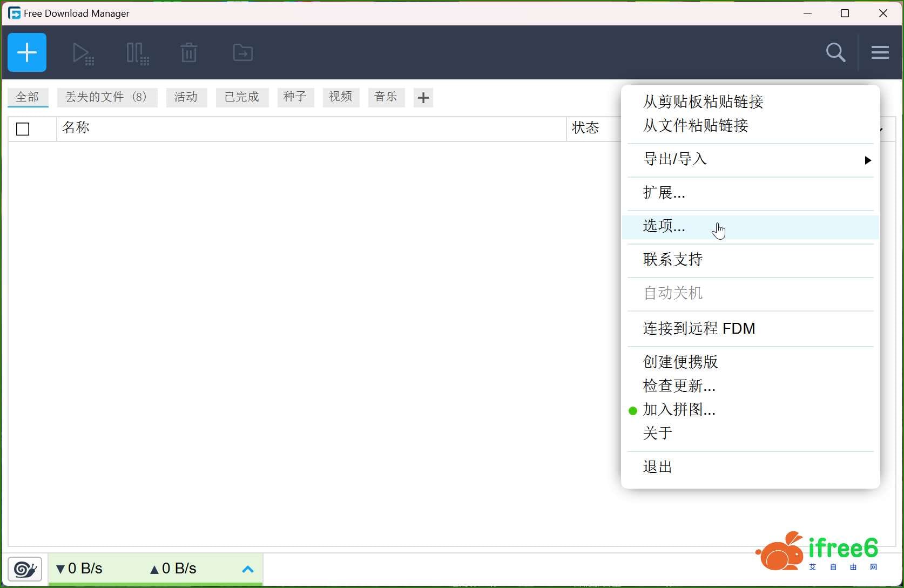This screenshot has height=588, width=904.
Task: Switch to the 已完成 filter tab
Action: 241,97
